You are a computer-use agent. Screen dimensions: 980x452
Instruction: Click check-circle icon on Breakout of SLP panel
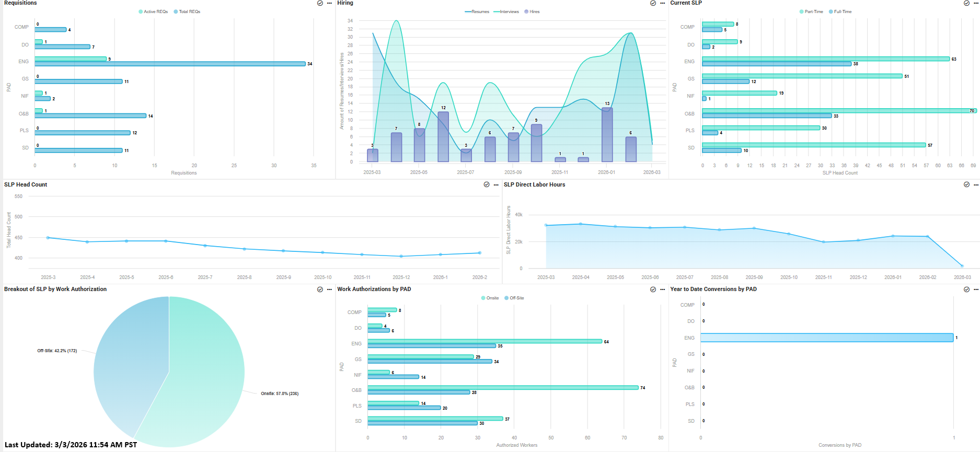320,289
